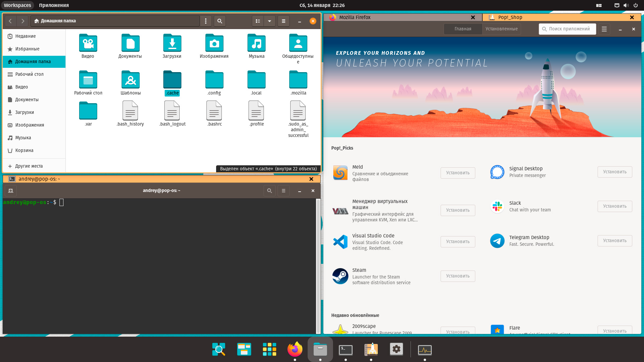Open the file manager hamburger menu
Image resolution: width=644 pixels, height=362 pixels.
coord(284,21)
